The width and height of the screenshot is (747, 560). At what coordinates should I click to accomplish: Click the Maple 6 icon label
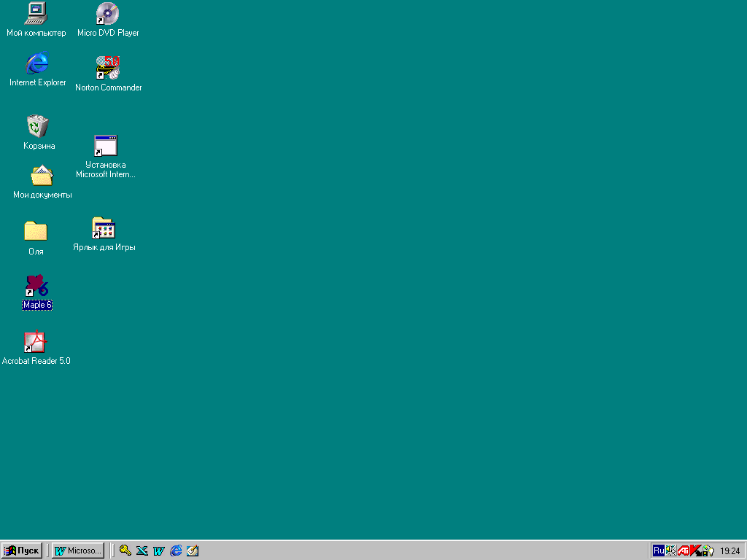(x=37, y=305)
